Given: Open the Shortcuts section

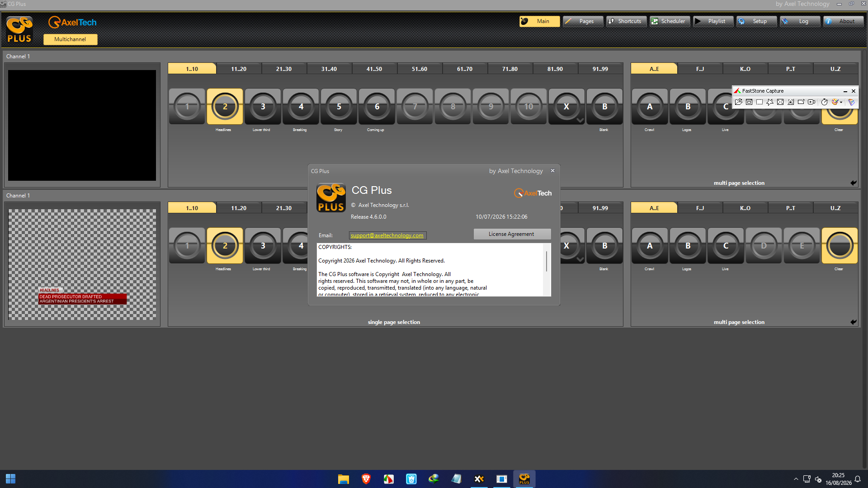Looking at the screenshot, I should (x=626, y=21).
